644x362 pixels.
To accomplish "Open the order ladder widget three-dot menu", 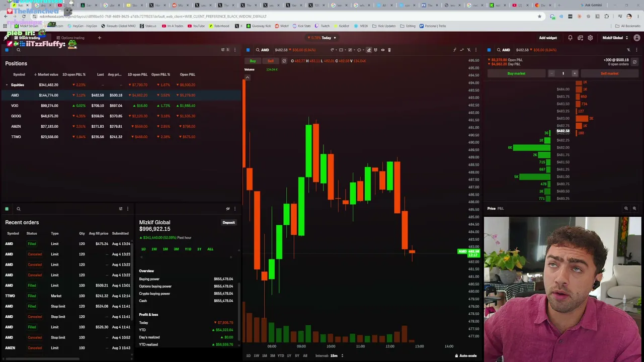I will 636,50.
